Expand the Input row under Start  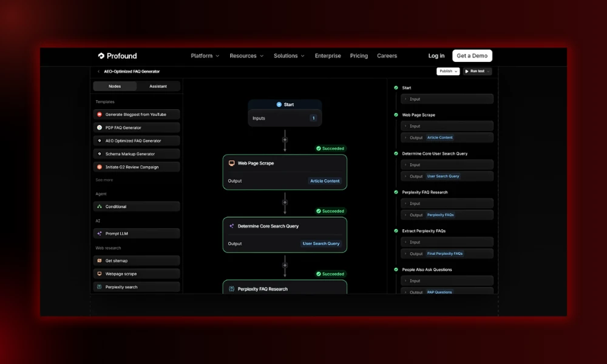pos(447,99)
